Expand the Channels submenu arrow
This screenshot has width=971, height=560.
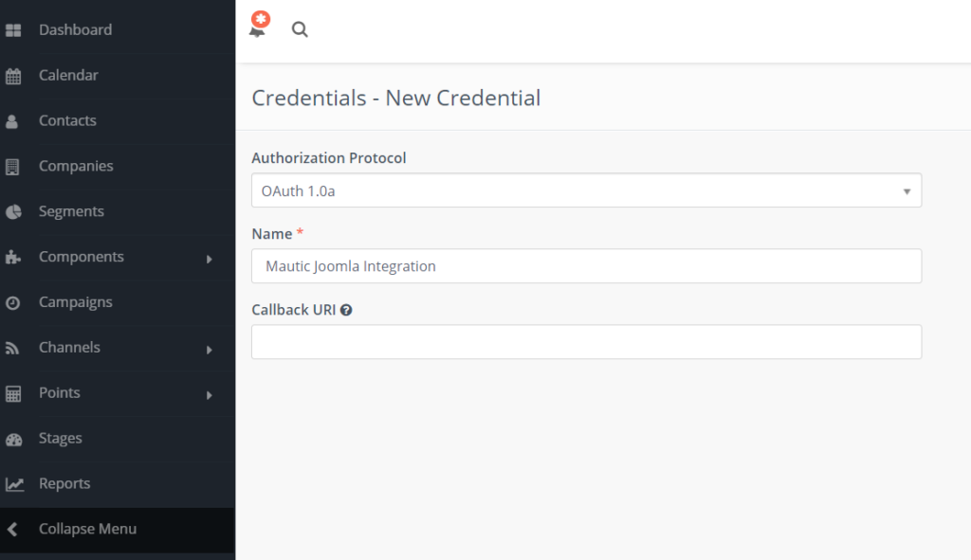click(x=210, y=350)
